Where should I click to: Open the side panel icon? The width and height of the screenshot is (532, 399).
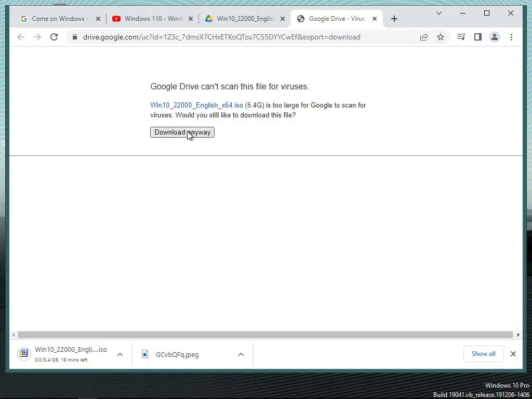pos(478,37)
